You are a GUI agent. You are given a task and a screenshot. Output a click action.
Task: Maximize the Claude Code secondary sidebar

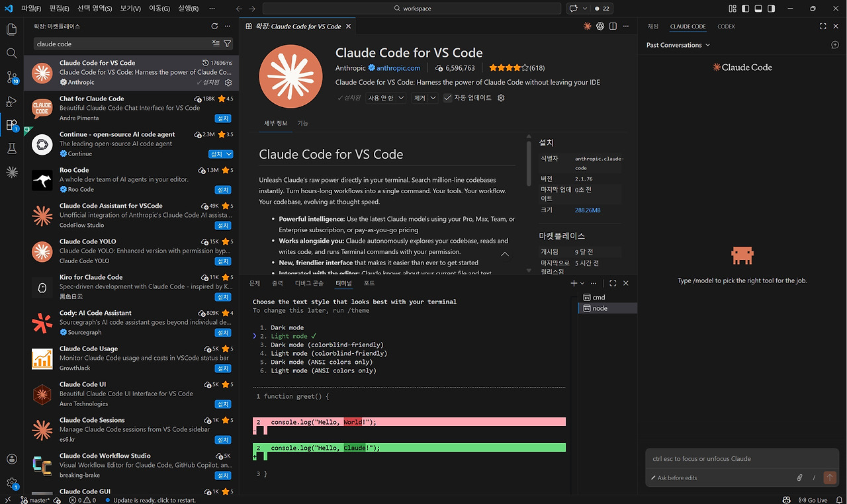(x=823, y=26)
